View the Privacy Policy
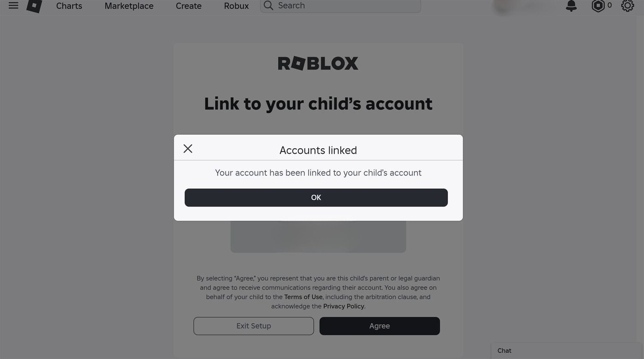 click(343, 306)
